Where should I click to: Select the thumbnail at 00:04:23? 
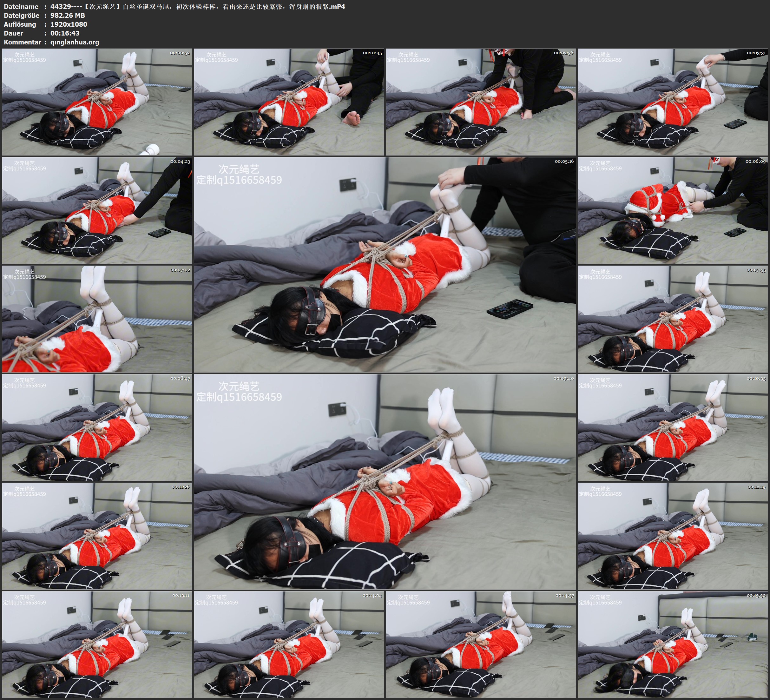[x=97, y=210]
